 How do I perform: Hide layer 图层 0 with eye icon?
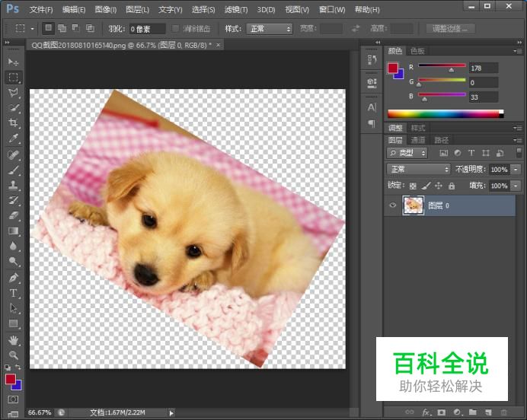point(392,205)
